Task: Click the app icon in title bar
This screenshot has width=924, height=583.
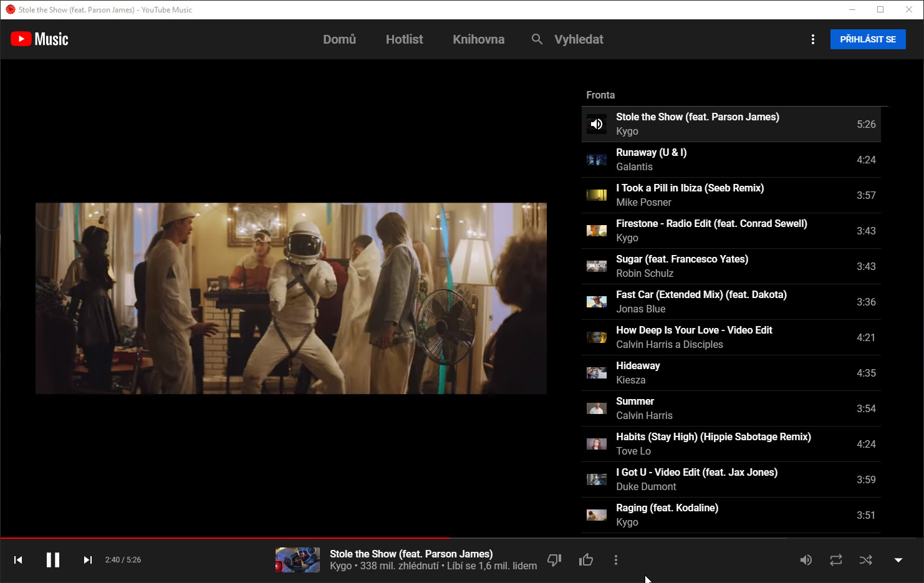Action: click(x=11, y=9)
